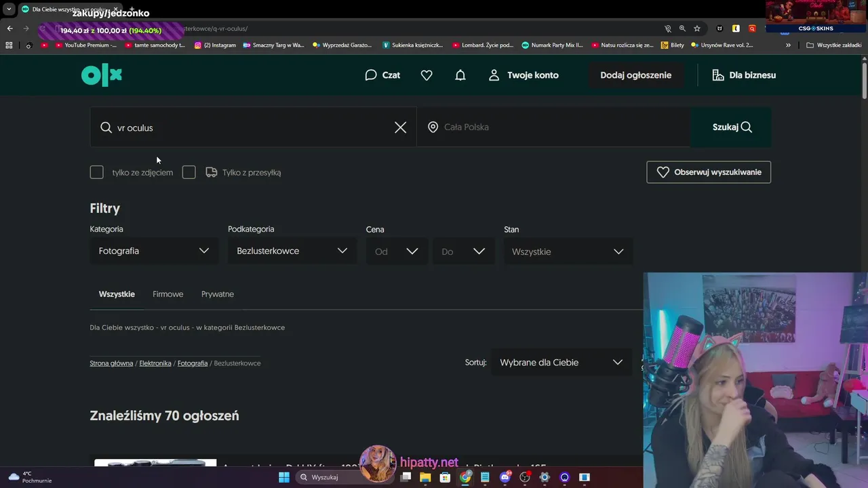The height and width of the screenshot is (488, 868).
Task: Open Smaczny Targ bookmark
Action: 273,45
